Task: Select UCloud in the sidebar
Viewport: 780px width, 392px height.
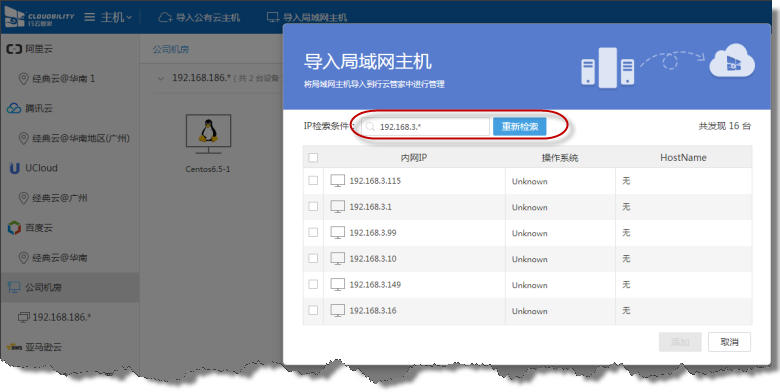Action: pos(41,168)
